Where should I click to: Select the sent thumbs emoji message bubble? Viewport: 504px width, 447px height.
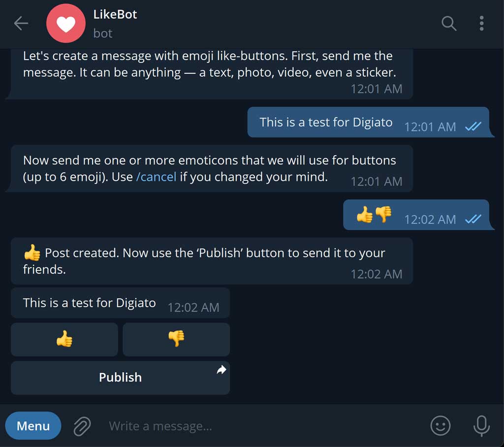[416, 215]
